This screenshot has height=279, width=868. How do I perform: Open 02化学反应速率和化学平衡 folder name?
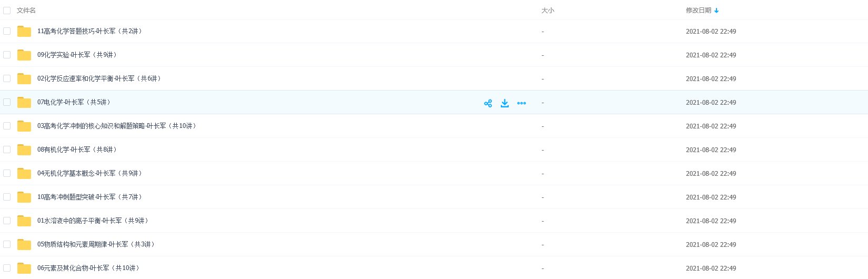(99, 78)
